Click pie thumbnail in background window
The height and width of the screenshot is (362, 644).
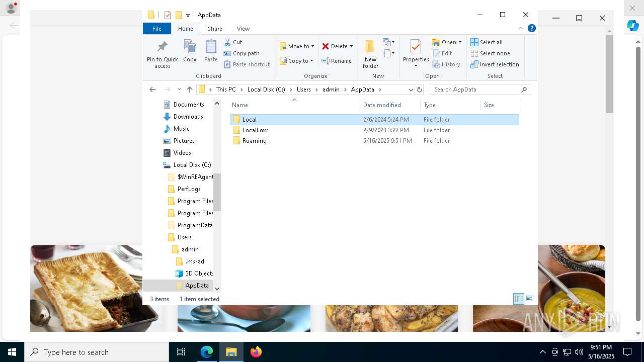tap(86, 288)
